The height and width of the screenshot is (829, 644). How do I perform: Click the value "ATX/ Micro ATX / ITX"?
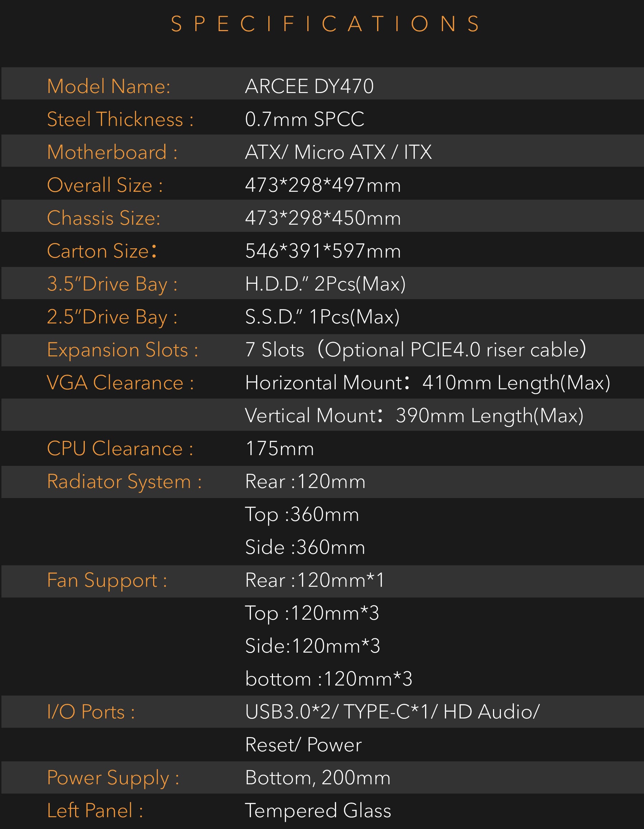[338, 152]
